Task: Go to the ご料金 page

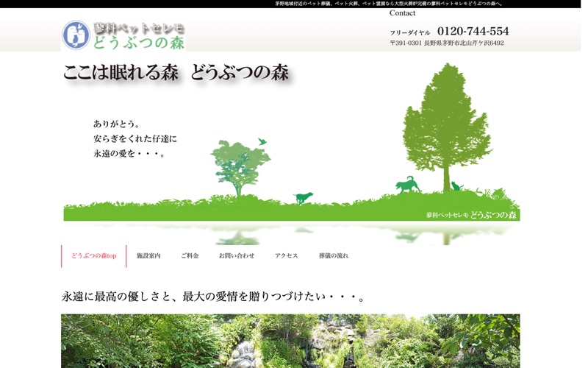Action: pyautogui.click(x=190, y=256)
